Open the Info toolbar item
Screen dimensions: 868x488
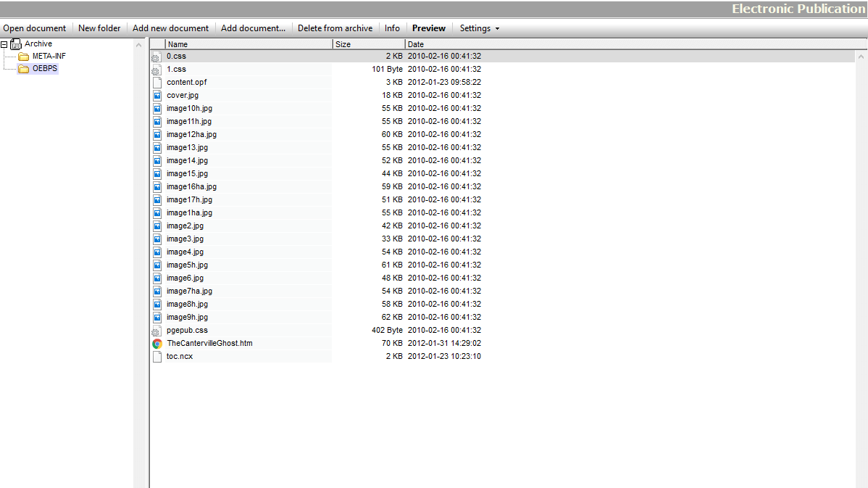[392, 28]
